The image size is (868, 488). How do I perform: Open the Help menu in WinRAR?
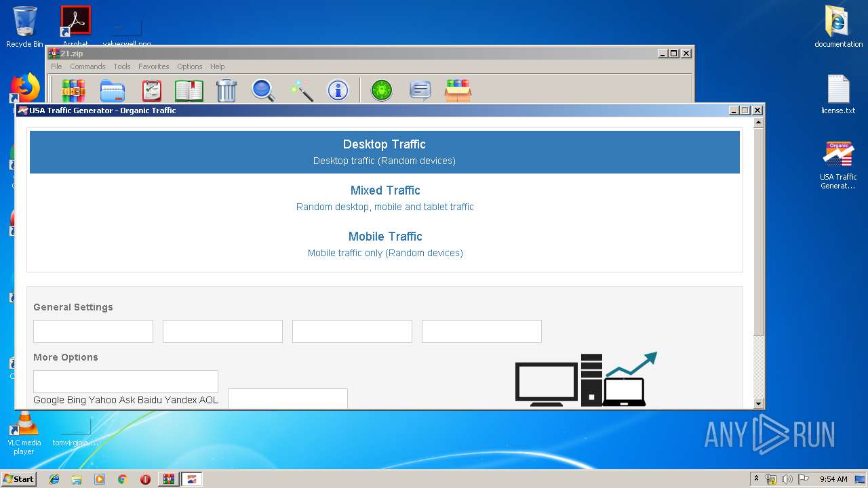tap(217, 66)
